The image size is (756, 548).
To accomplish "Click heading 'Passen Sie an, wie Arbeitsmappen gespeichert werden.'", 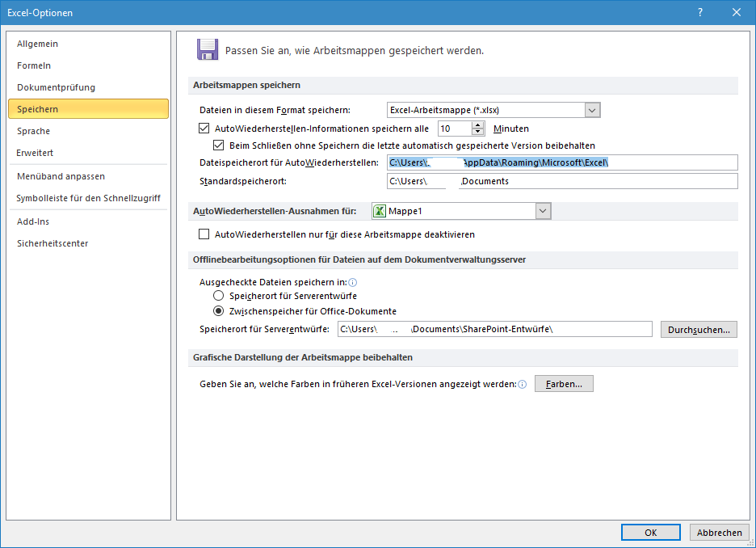I will 355,51.
